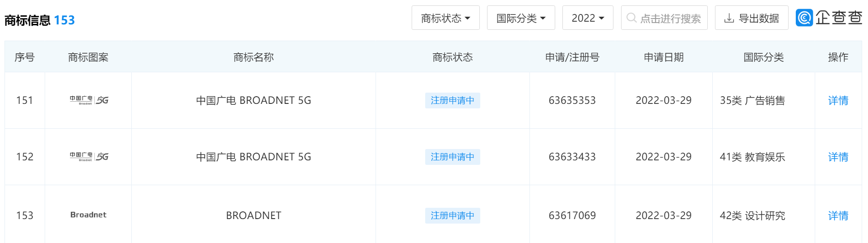Click BROADNET trademark name in row 153
Screen dimensions: 868x243
pos(254,215)
